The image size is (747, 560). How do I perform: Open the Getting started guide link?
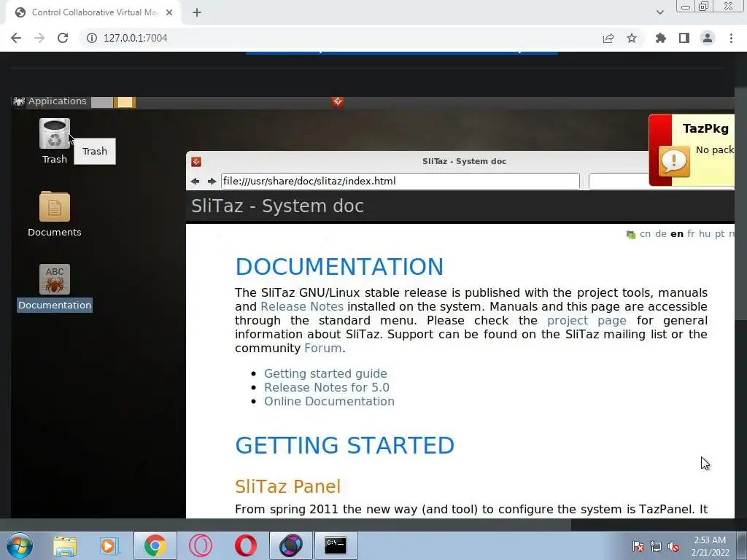pyautogui.click(x=325, y=373)
